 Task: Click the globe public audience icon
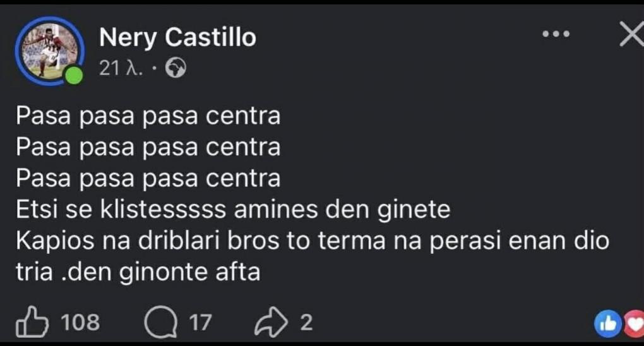(x=176, y=69)
